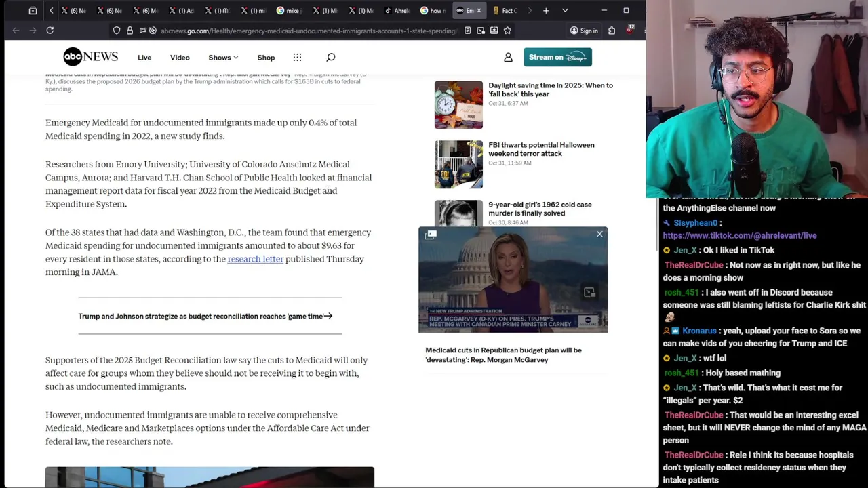Open the ABC account profile icon
This screenshot has width=868, height=488.
[x=508, y=58]
